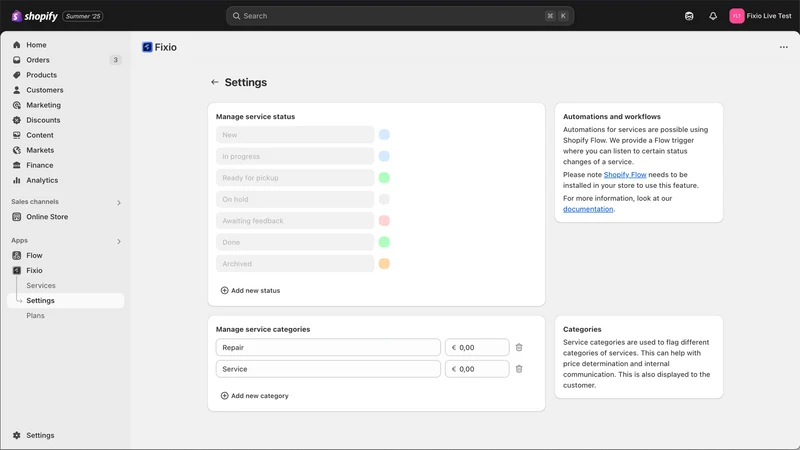Click the Ready for pickup status field
This screenshot has height=450, width=800.
pyautogui.click(x=295, y=178)
